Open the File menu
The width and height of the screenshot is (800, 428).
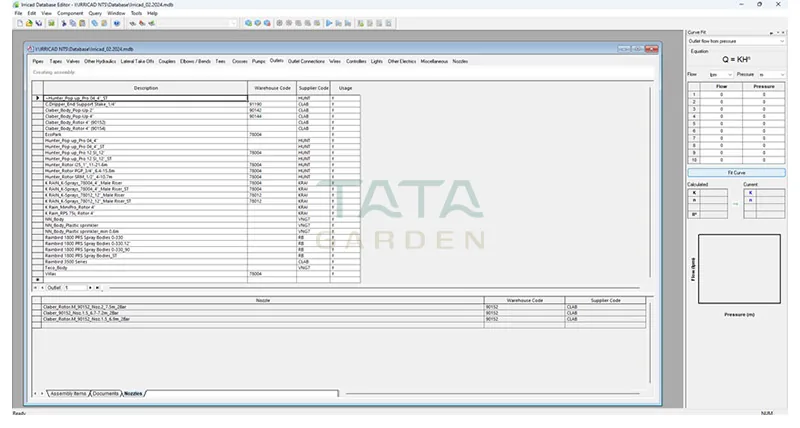coord(18,13)
